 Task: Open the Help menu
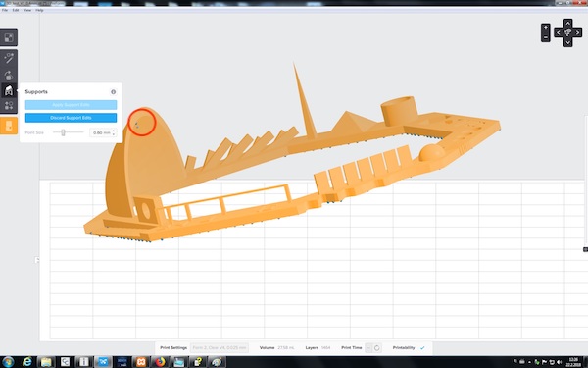point(39,10)
